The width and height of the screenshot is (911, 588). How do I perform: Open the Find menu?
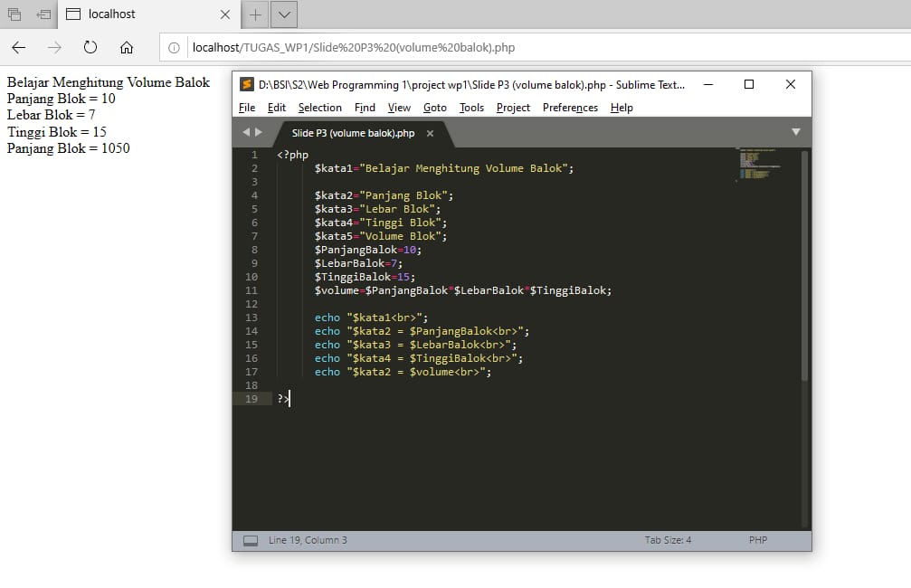(365, 108)
